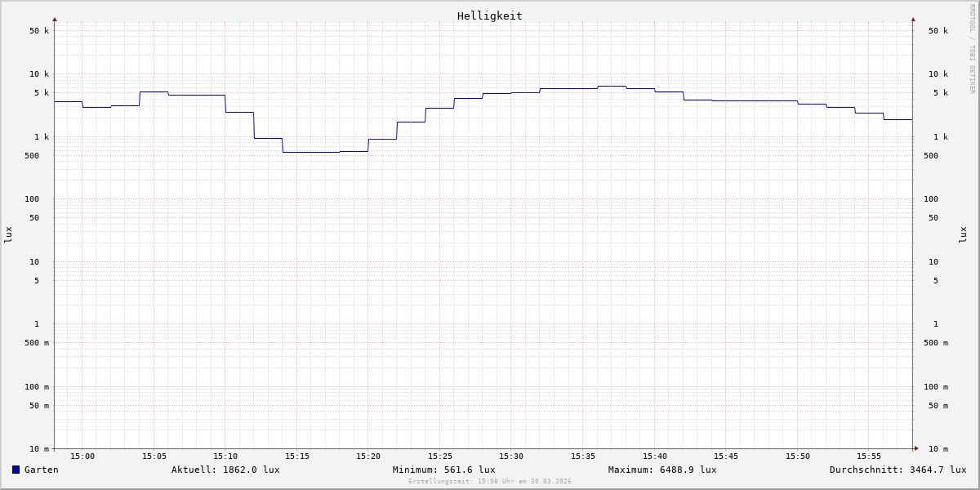Click the Maximum 6488.9 lux statistic
The height and width of the screenshot is (490, 980).
coord(662,470)
